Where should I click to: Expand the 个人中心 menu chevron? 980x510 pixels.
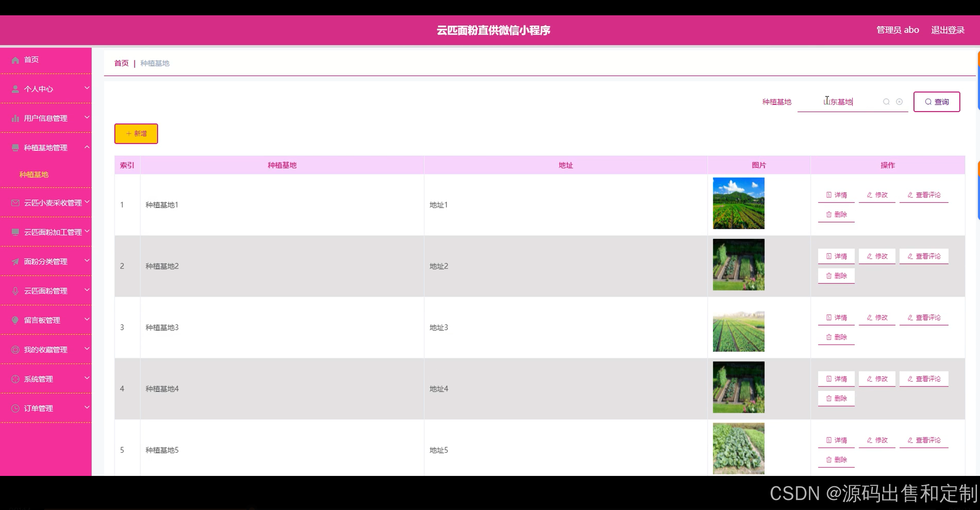tap(87, 88)
